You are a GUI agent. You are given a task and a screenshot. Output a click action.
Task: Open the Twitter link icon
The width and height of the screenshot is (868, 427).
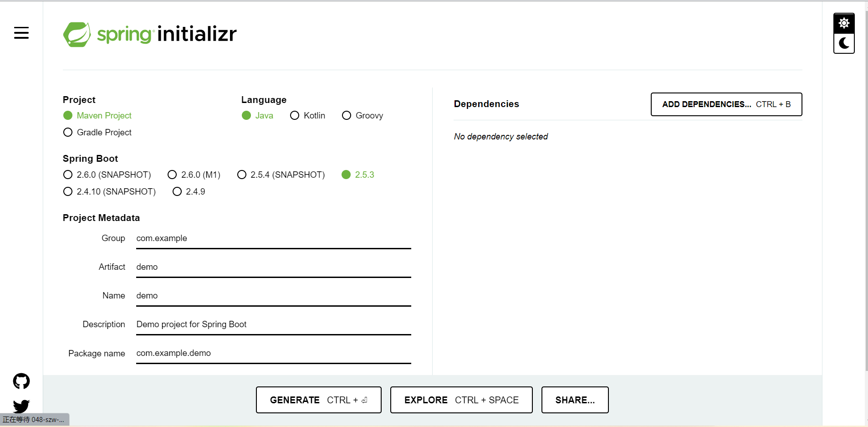21,406
